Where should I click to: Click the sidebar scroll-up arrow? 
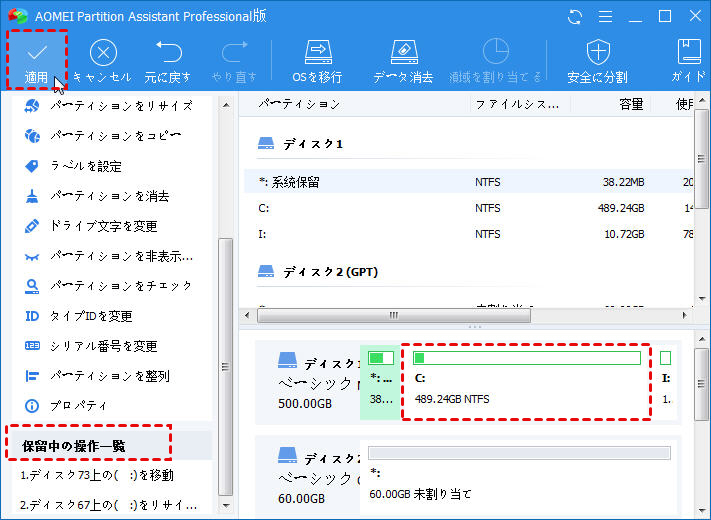point(226,106)
